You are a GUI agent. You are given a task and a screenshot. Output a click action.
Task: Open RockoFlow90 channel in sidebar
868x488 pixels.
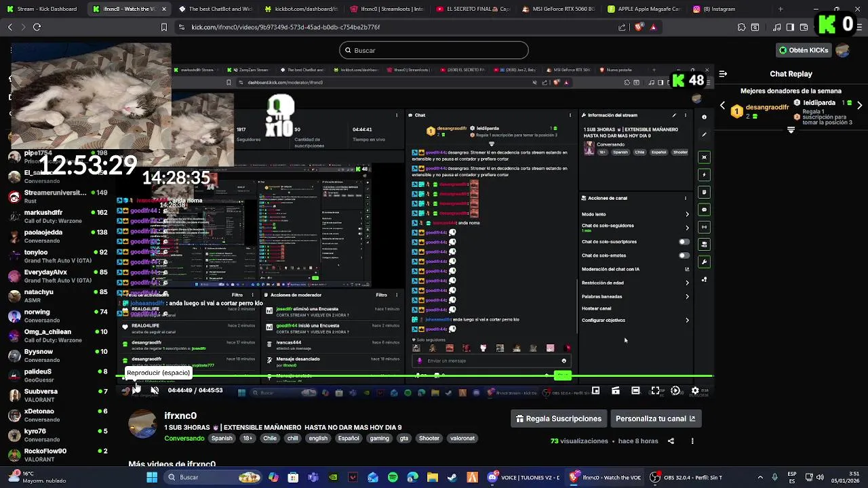(58, 455)
